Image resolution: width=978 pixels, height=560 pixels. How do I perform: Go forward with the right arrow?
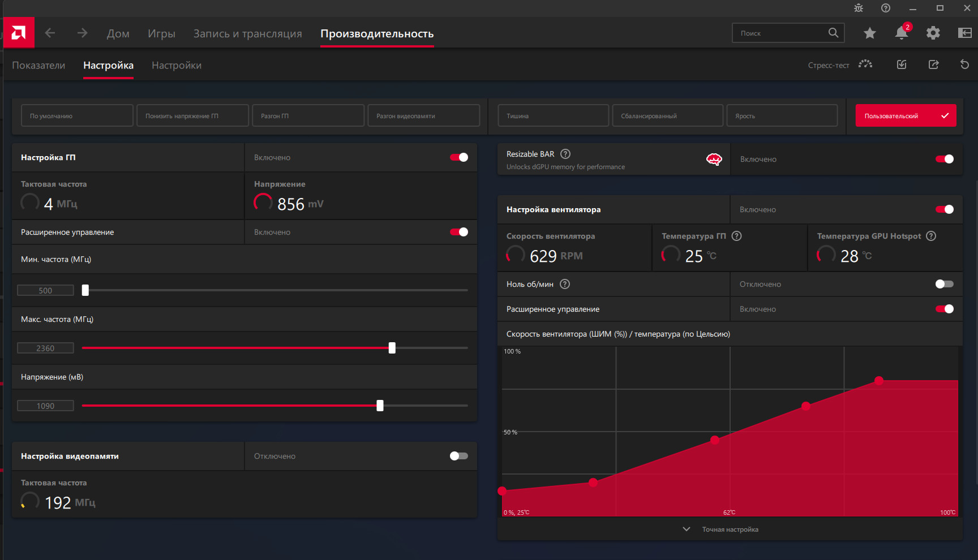[83, 33]
